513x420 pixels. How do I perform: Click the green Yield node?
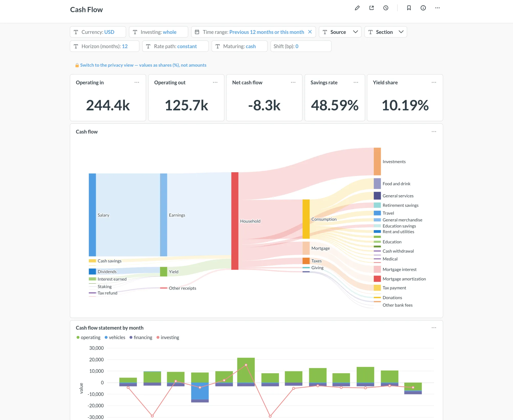[164, 271]
